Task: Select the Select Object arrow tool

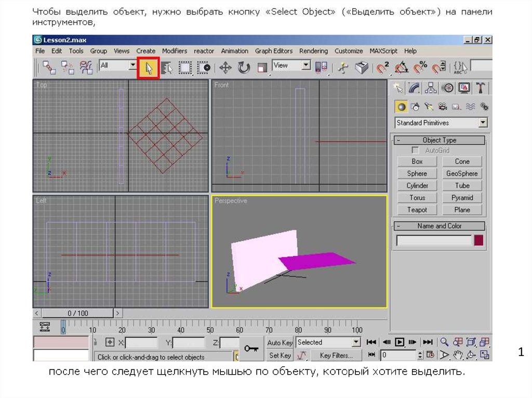Action: tap(148, 67)
